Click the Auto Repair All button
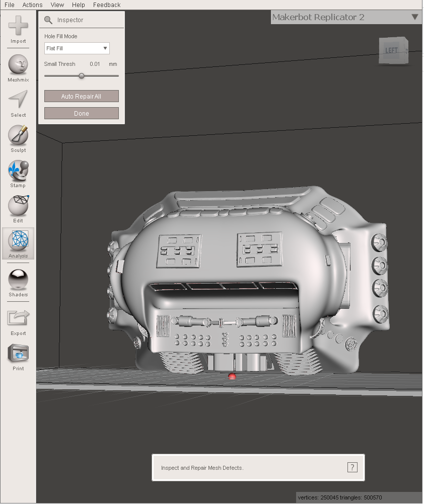This screenshot has height=504, width=424. pos(82,96)
